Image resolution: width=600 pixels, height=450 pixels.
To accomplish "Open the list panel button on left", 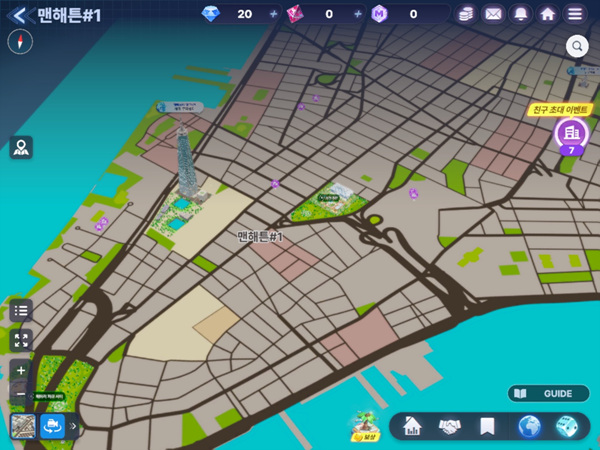I will (x=21, y=310).
